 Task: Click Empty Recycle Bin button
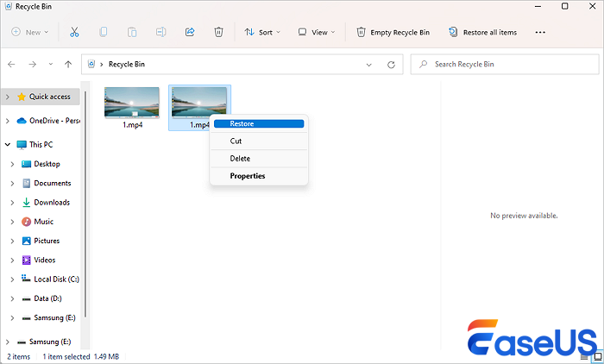click(x=393, y=32)
